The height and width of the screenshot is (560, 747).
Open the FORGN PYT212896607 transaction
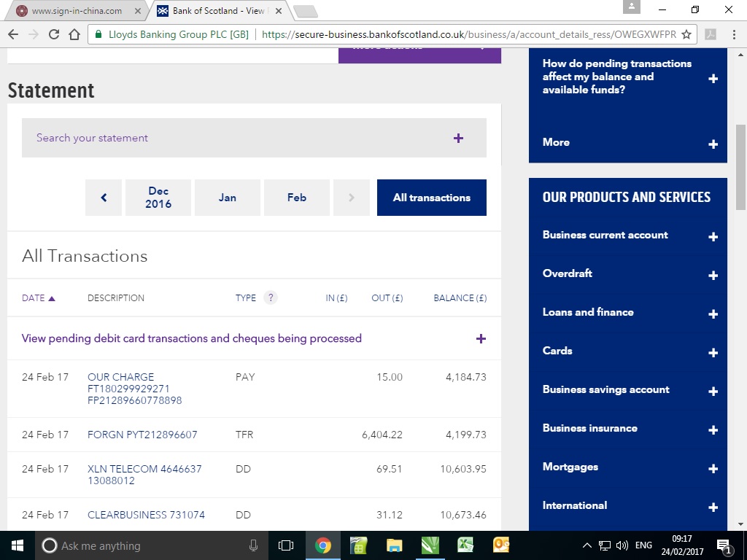tap(142, 435)
